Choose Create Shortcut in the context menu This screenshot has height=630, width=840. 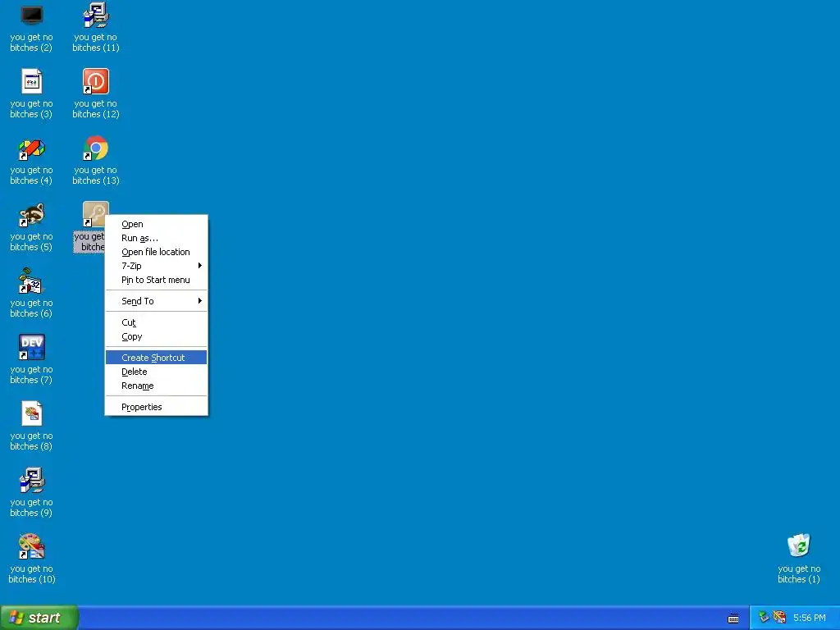[x=157, y=358]
